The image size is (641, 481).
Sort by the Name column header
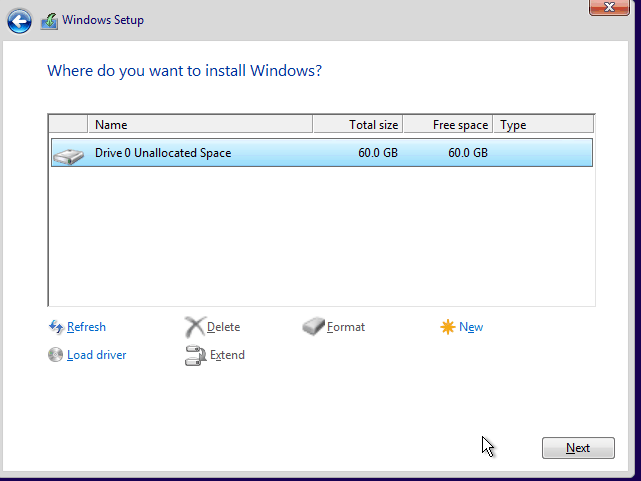(x=200, y=124)
